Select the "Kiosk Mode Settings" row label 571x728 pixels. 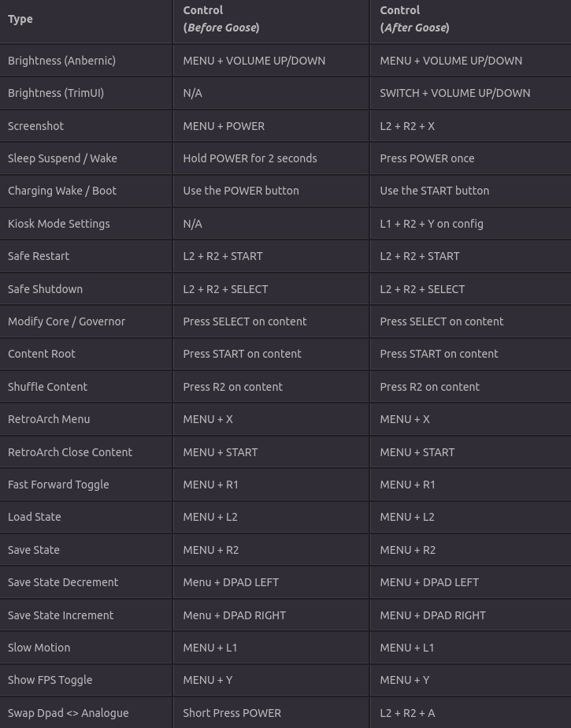pyautogui.click(x=58, y=224)
